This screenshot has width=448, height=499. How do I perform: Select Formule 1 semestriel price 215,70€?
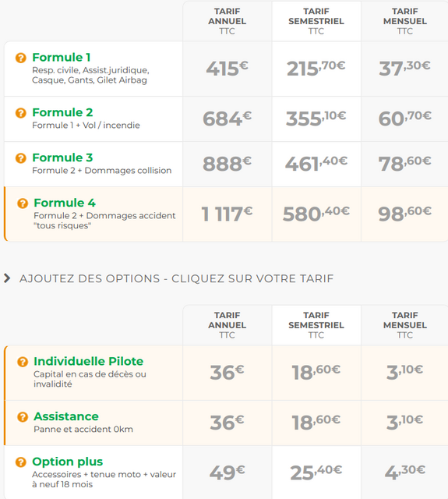click(x=316, y=69)
